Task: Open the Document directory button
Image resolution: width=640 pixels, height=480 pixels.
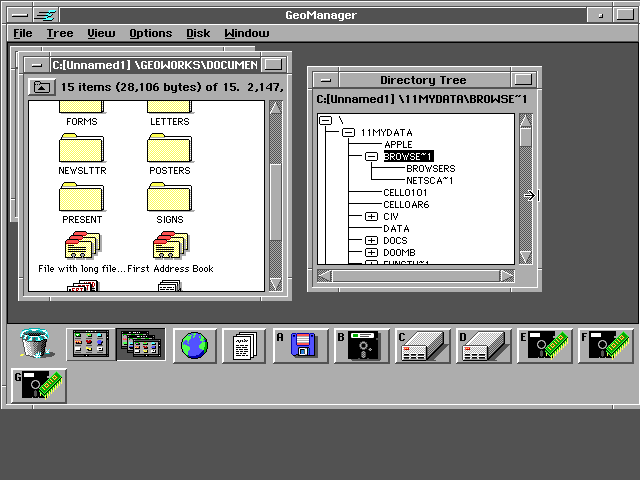Action: point(244,346)
